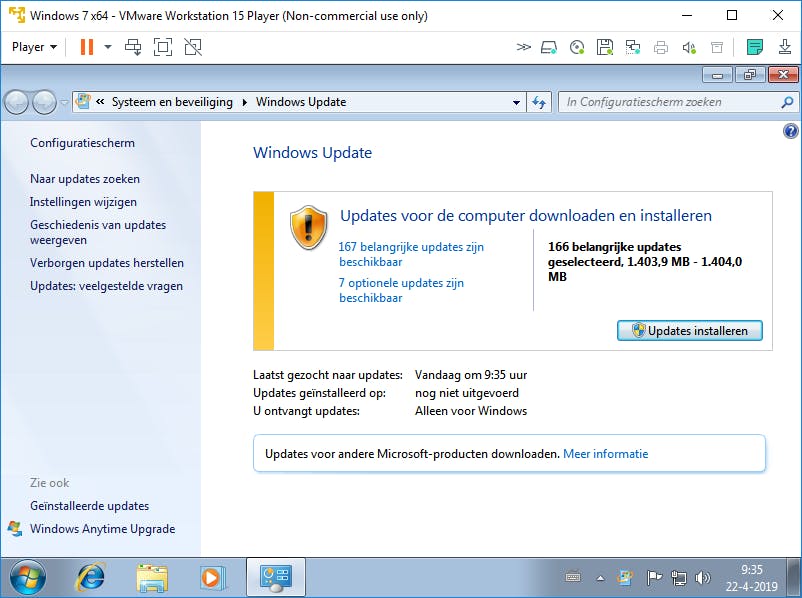Screen dimensions: 802x598
Task: Click the printer device icon
Action: pos(661,48)
